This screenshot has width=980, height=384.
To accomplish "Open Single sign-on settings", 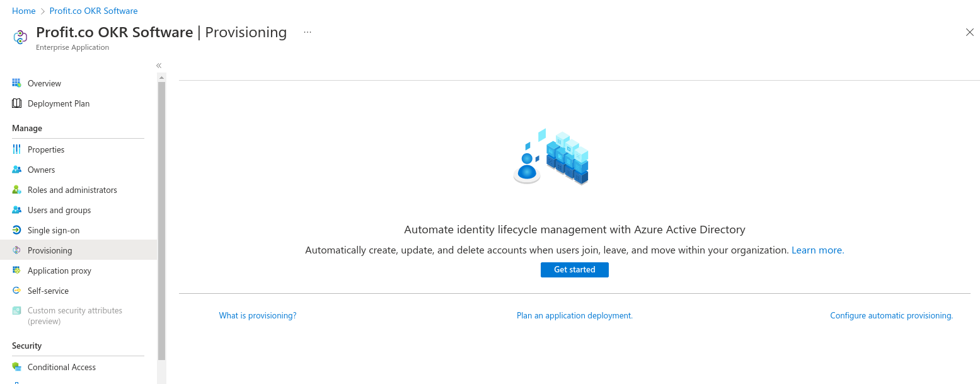I will coord(78,230).
